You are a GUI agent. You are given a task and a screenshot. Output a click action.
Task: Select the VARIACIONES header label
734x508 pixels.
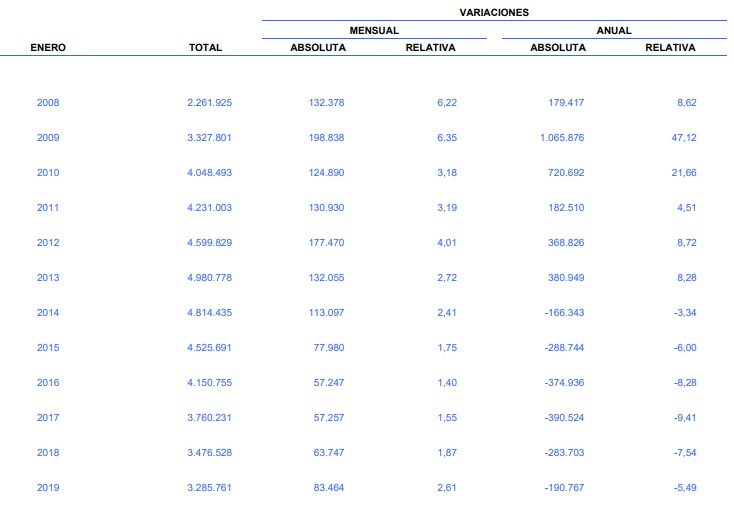494,12
